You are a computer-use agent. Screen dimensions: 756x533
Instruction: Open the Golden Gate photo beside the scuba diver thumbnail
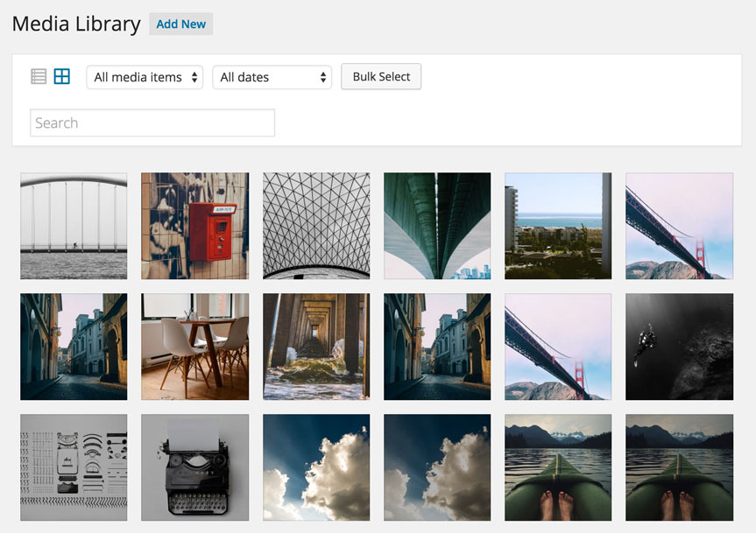(558, 347)
